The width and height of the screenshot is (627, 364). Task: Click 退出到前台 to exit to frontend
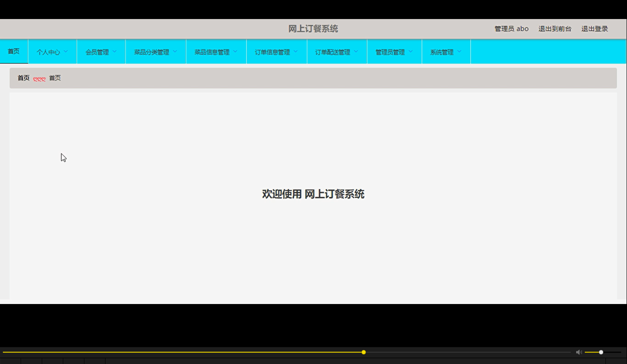click(x=555, y=29)
